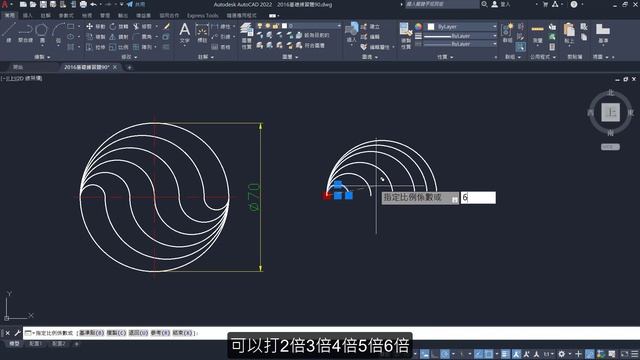Open the Measure tool

pos(538,33)
